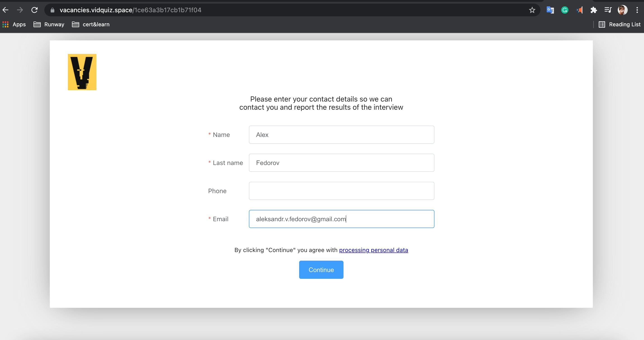The height and width of the screenshot is (340, 644).
Task: Click the browser back arrow
Action: click(x=5, y=10)
